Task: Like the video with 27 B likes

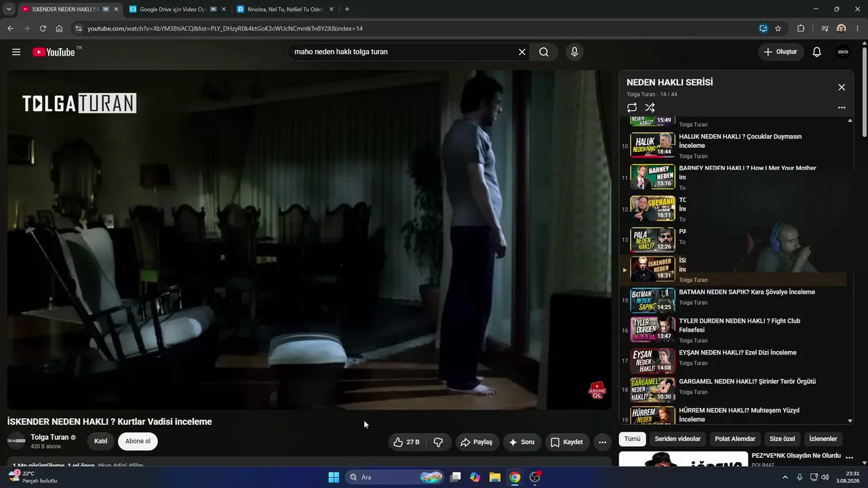Action: click(x=406, y=442)
